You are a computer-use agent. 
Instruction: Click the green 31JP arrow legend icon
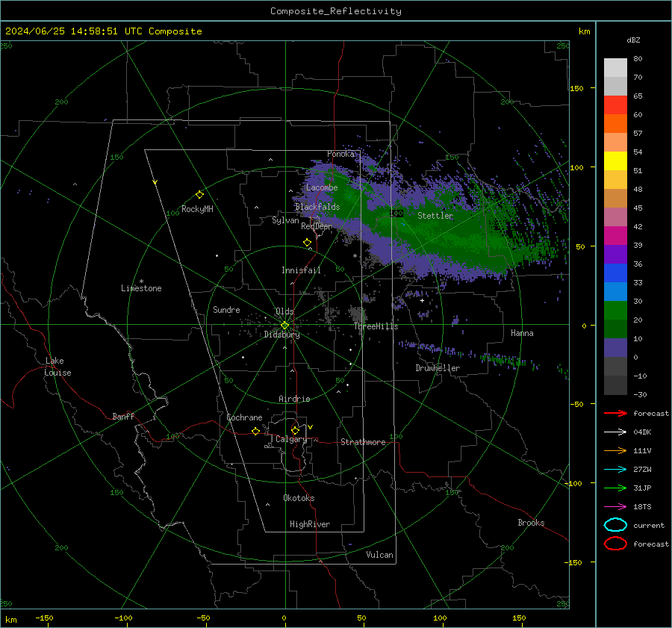click(615, 488)
